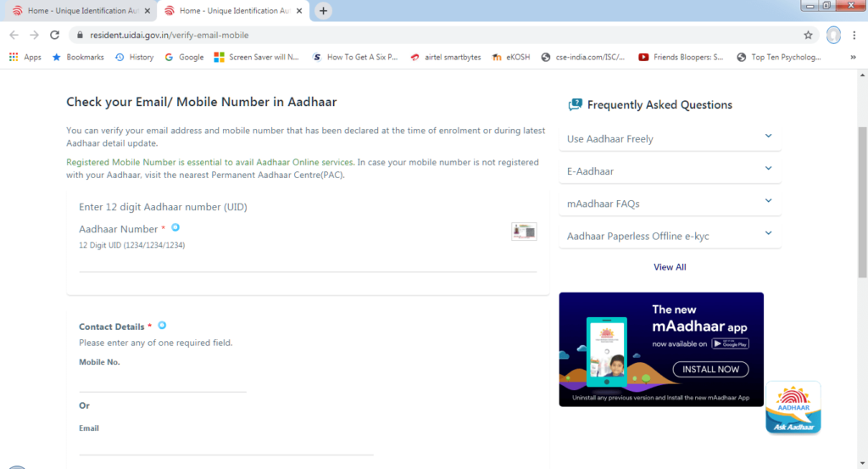868x469 pixels.
Task: Click the browser back arrow
Action: (14, 35)
